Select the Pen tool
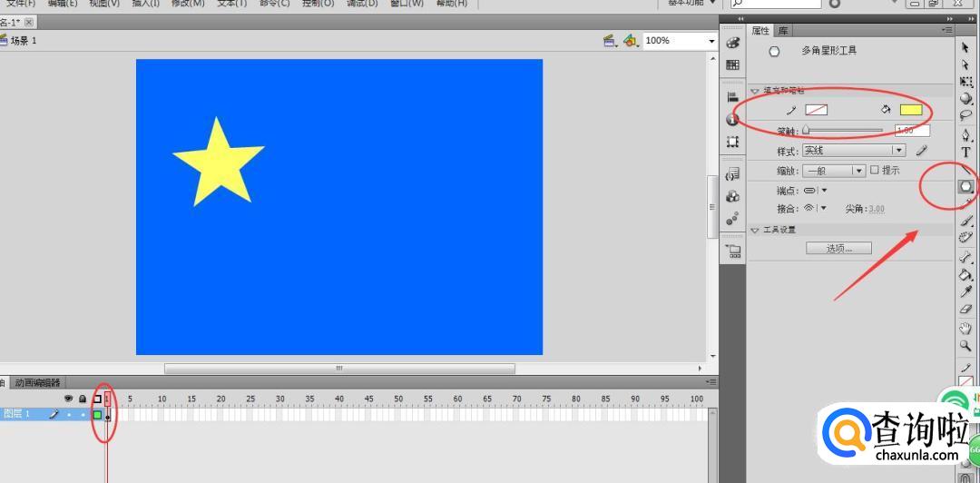 (x=966, y=135)
